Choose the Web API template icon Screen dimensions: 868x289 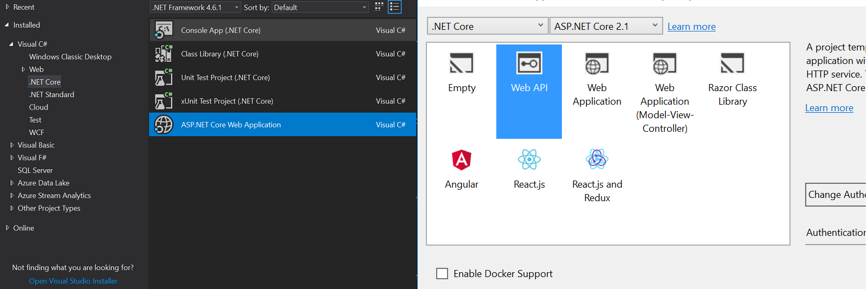click(529, 63)
